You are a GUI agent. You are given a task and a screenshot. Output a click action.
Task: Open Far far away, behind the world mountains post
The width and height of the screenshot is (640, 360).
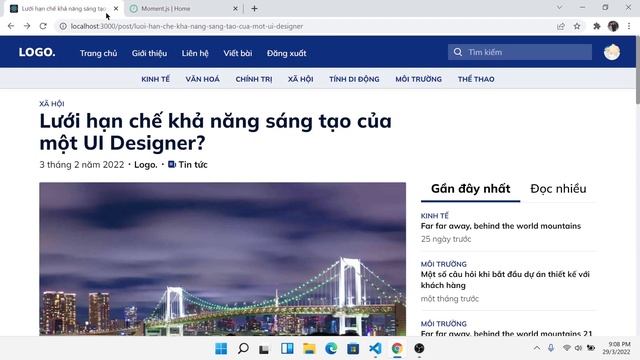(x=501, y=226)
